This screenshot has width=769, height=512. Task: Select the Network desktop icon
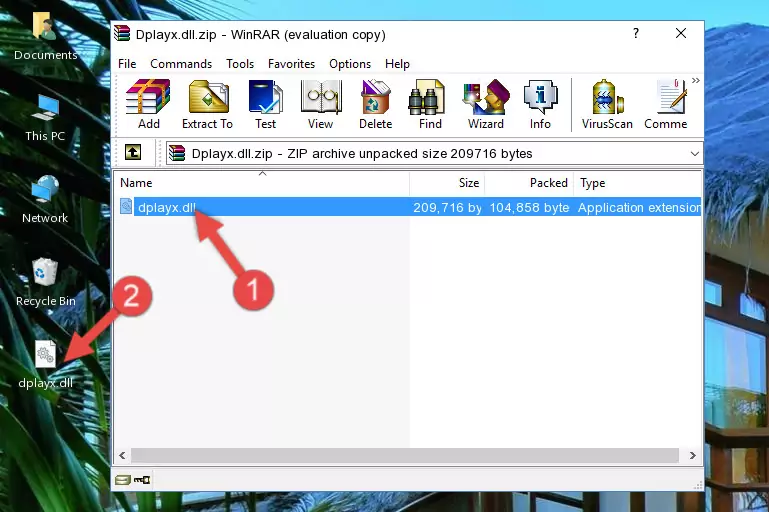point(45,200)
